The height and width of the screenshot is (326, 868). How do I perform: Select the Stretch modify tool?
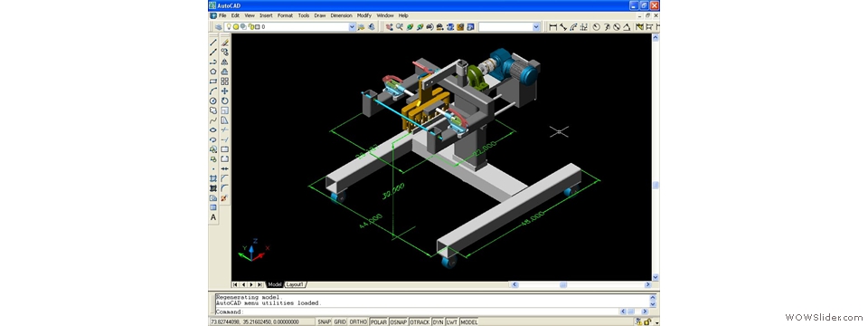coord(225,120)
